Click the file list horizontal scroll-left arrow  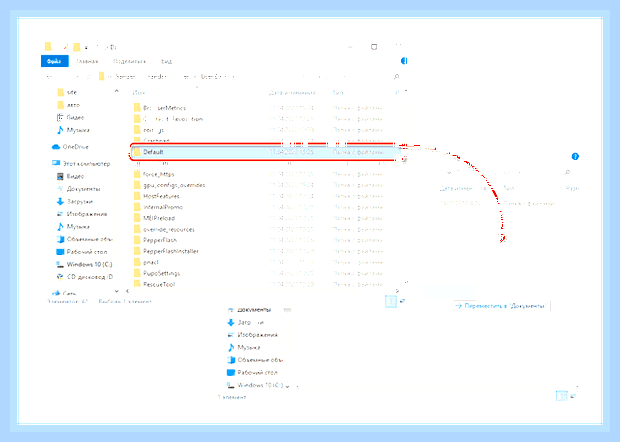pyautogui.click(x=127, y=291)
